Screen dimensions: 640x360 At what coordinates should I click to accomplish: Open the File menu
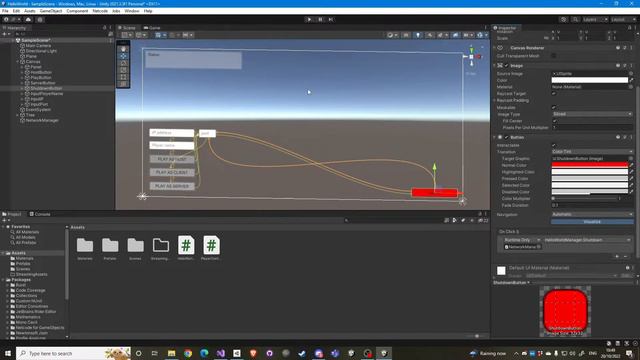[5, 11]
